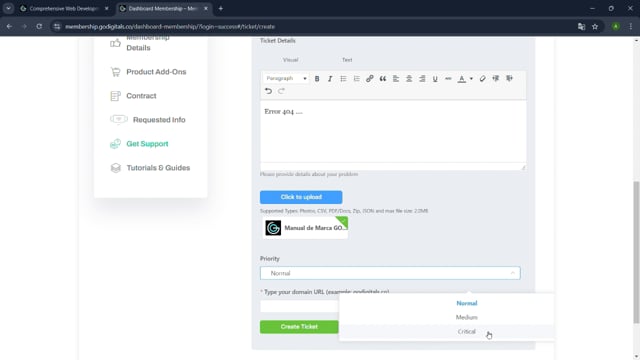Open the tab search dropdown arrow

(9, 9)
